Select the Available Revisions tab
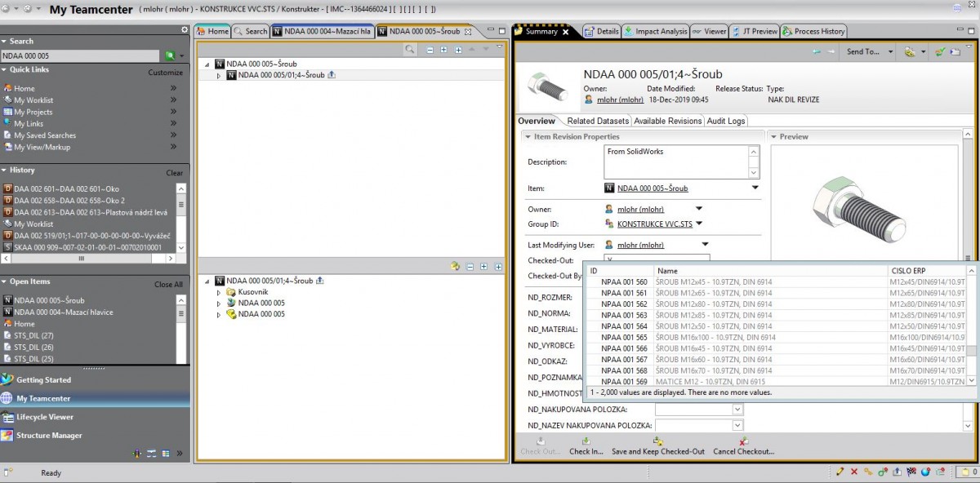Image resolution: width=980 pixels, height=483 pixels. (668, 121)
